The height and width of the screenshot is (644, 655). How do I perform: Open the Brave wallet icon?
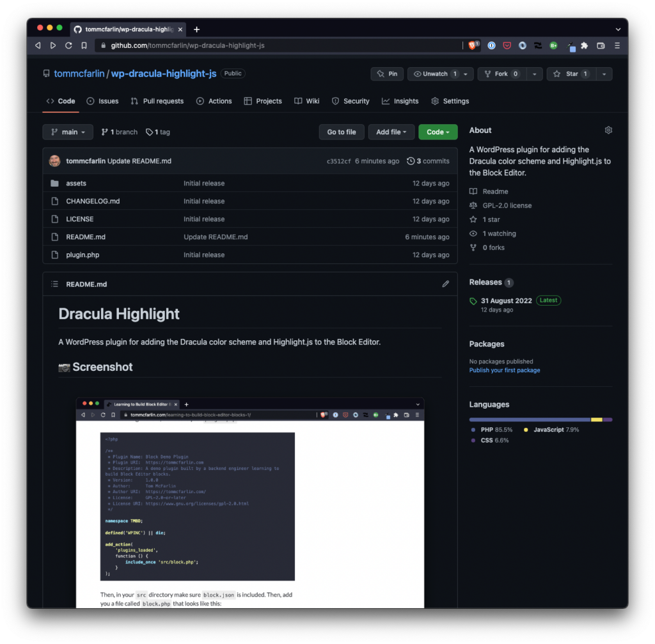pyautogui.click(x=601, y=45)
